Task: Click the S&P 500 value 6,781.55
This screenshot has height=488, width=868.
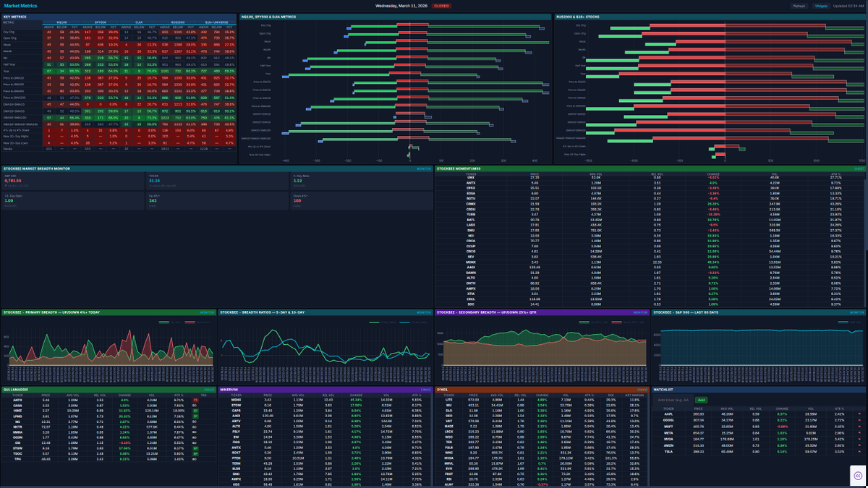Action: (13, 181)
